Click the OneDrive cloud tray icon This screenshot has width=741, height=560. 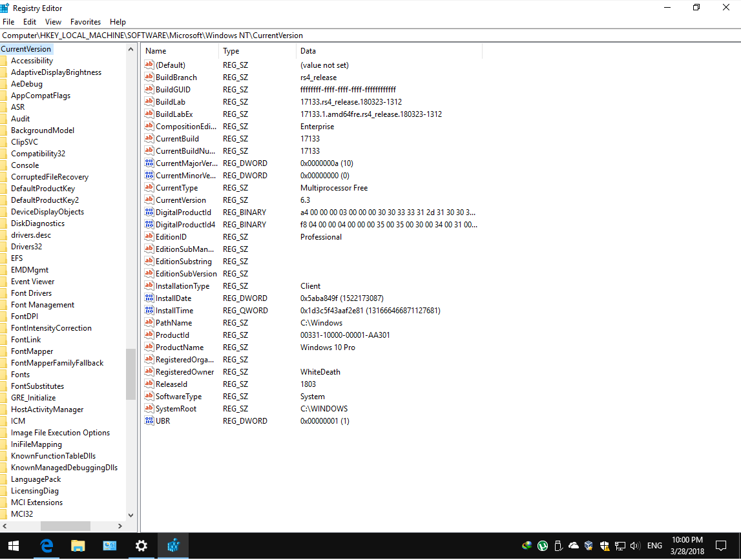coord(574,546)
